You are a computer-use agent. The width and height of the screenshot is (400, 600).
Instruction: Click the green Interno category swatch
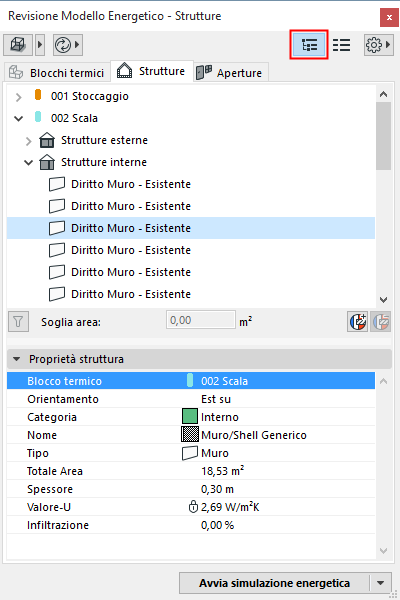tap(189, 417)
